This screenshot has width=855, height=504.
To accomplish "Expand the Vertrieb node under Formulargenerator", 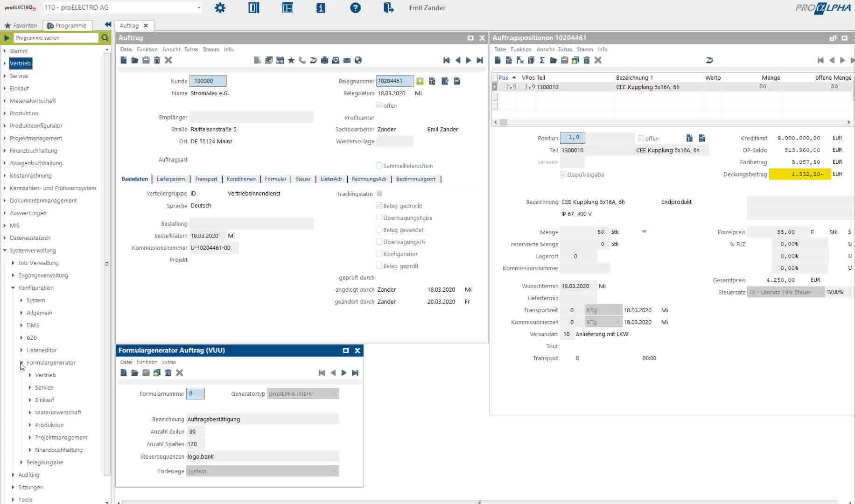I will [x=30, y=375].
